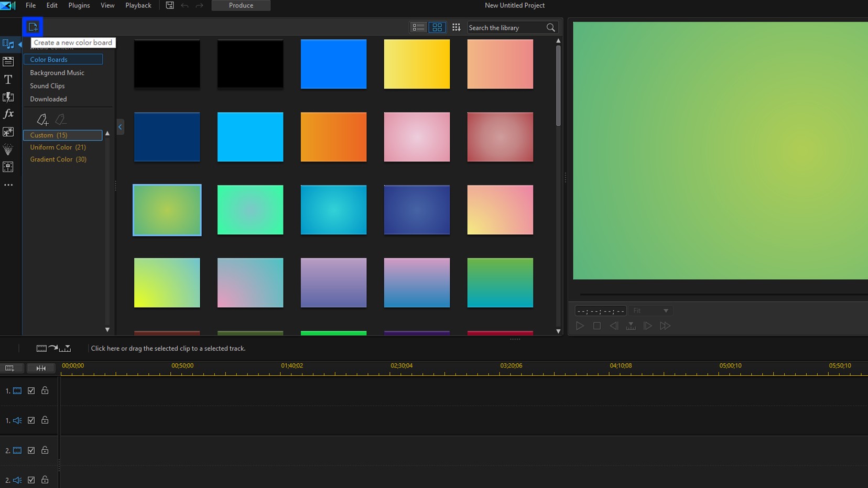868x488 pixels.
Task: Click the Stop button in preview
Action: (596, 326)
